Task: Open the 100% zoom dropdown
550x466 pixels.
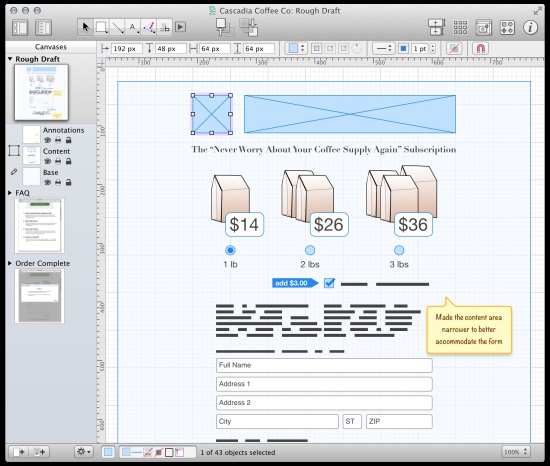Action: coord(515,452)
